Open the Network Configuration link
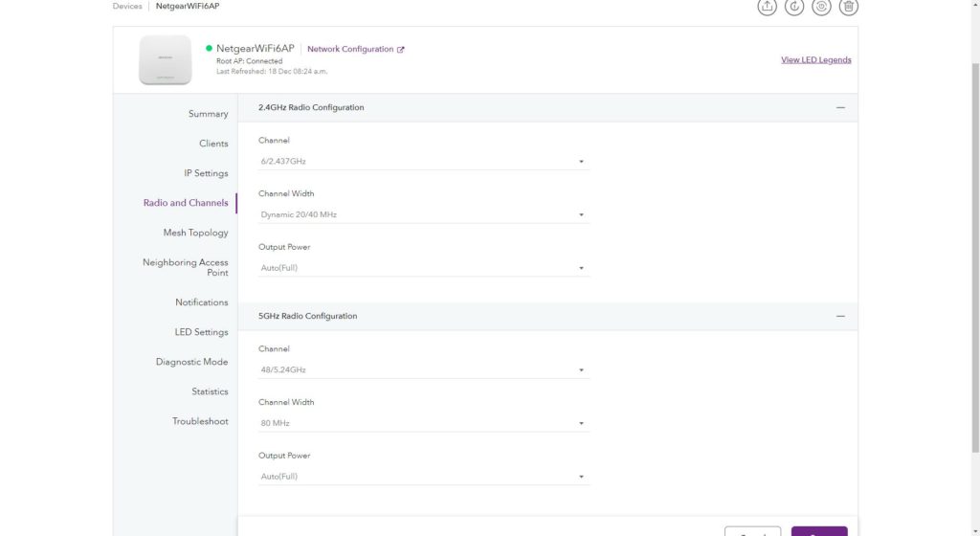 pyautogui.click(x=349, y=50)
